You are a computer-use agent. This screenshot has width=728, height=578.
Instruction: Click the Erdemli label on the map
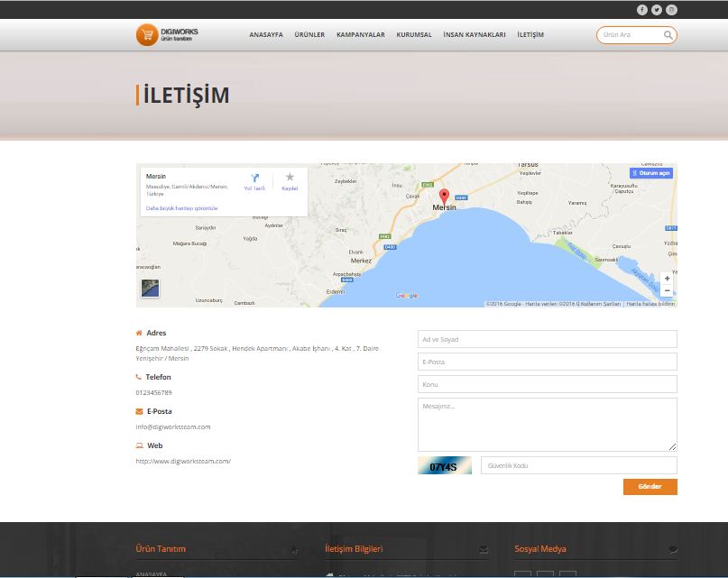(x=336, y=291)
